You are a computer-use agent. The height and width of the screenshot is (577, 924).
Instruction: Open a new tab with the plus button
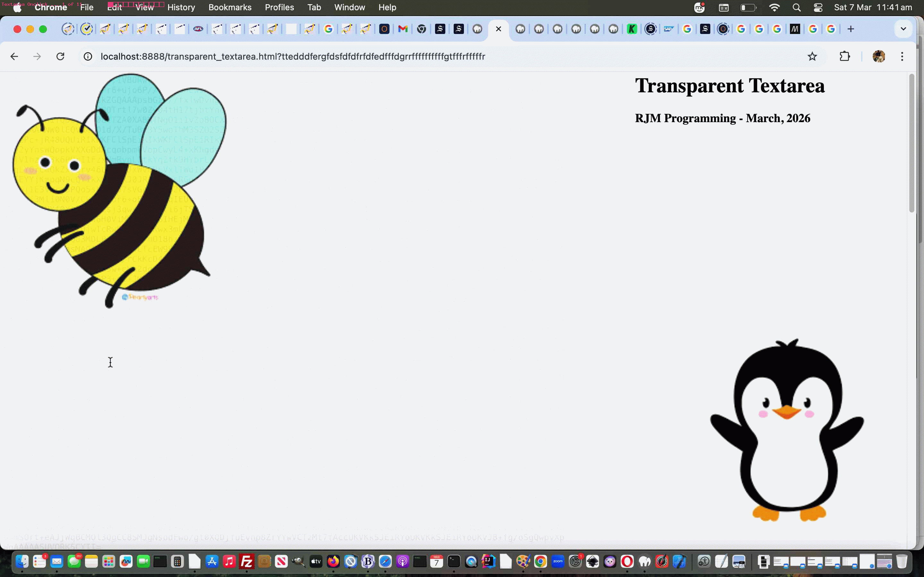coord(851,29)
